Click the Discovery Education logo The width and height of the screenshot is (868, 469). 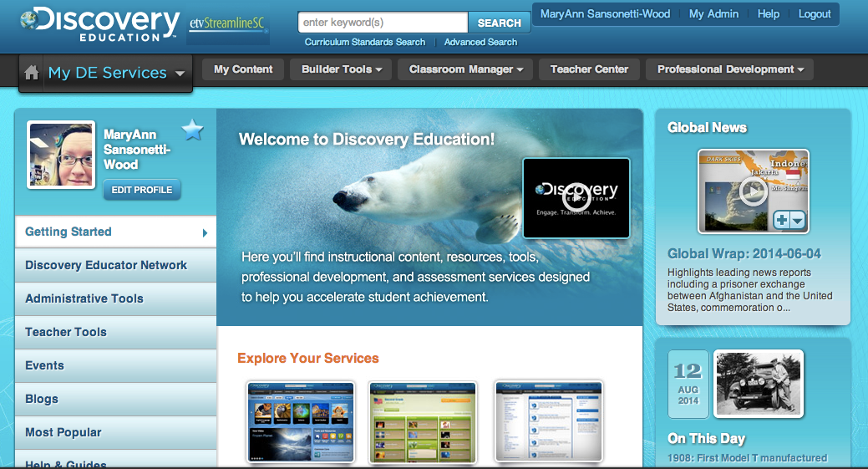click(100, 24)
